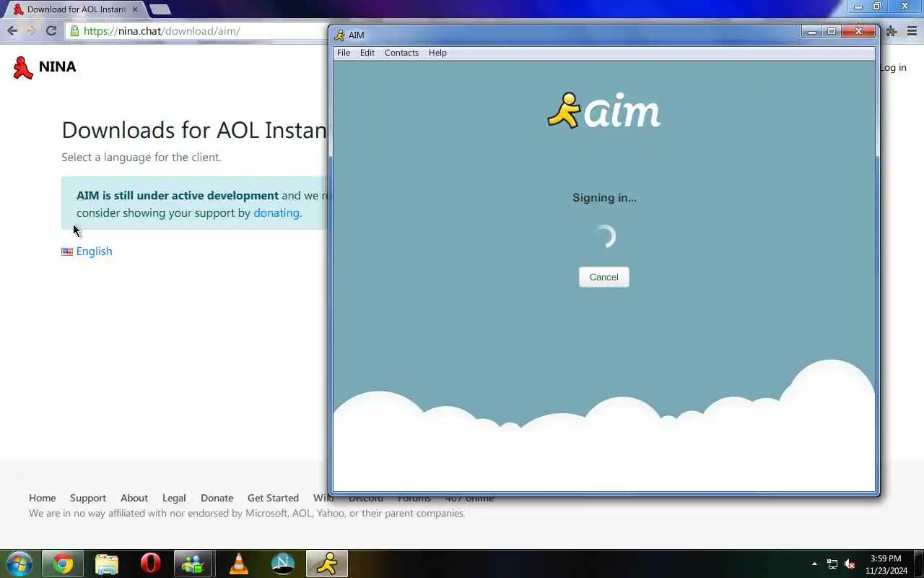Open the AIM Edit menu

(367, 53)
